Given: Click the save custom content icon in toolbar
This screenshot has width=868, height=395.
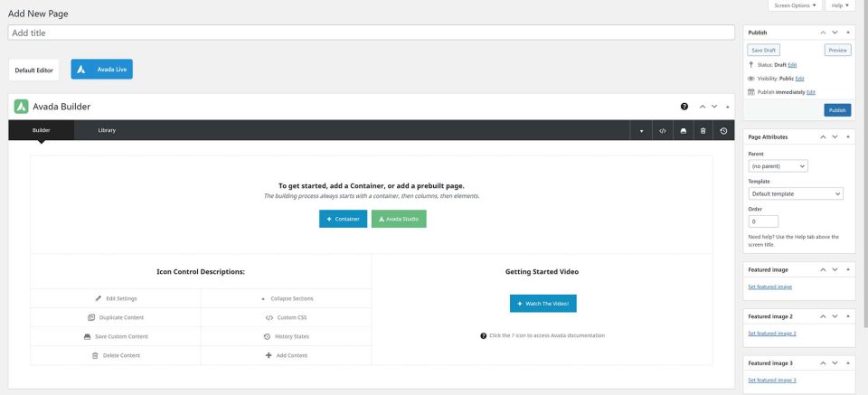Looking at the screenshot, I should 684,131.
